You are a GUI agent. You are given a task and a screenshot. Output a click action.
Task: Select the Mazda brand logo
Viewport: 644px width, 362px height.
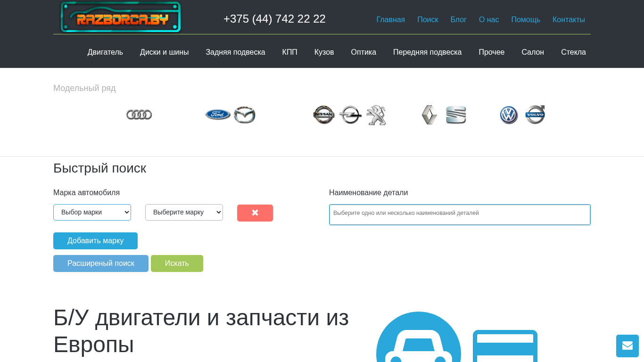tap(245, 115)
